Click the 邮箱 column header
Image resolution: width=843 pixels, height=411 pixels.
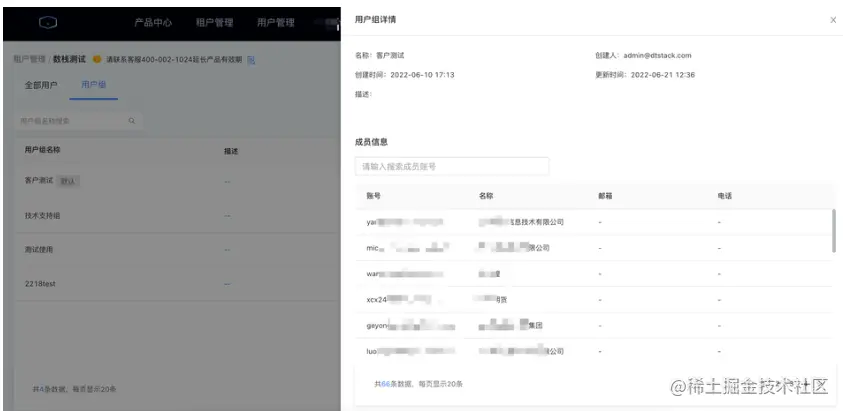pos(605,196)
